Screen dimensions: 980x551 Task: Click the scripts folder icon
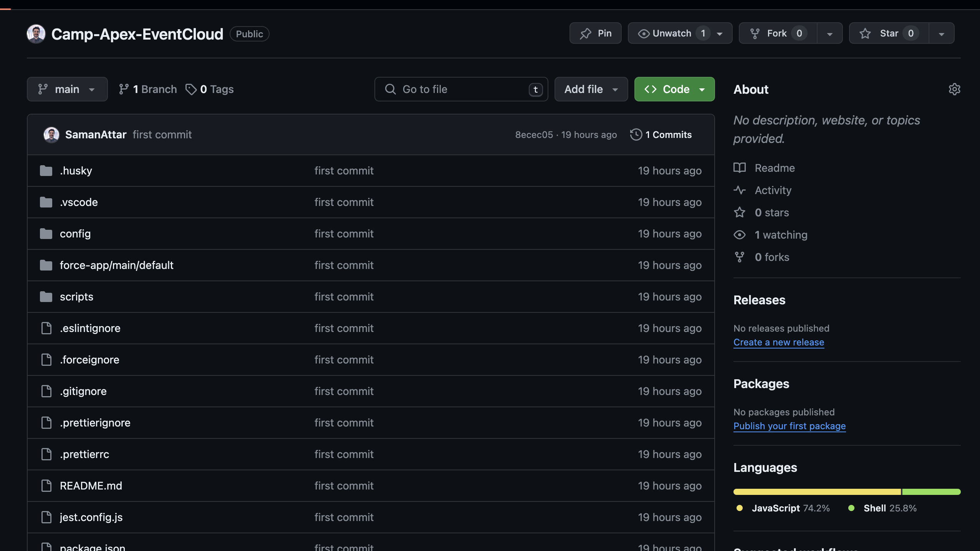[x=46, y=297]
